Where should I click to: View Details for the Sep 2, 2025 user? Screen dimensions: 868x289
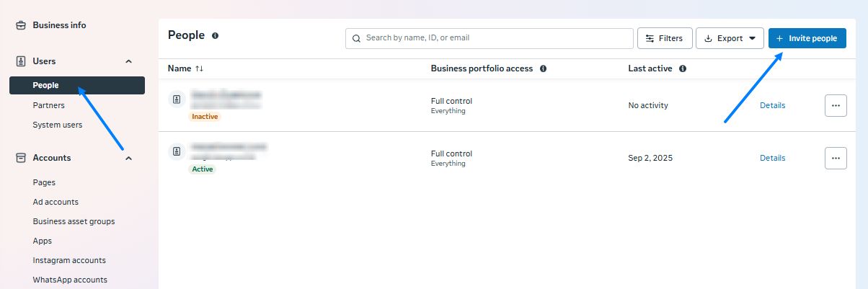tap(772, 158)
